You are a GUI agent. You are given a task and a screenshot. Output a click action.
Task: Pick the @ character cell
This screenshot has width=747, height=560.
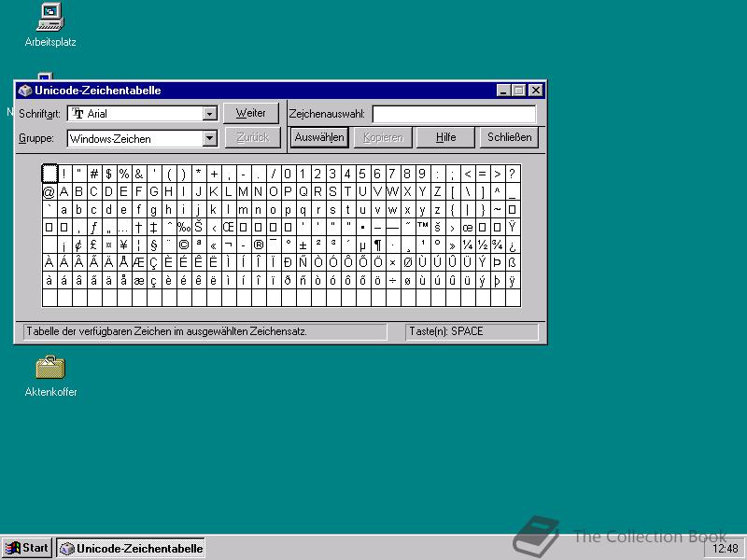pos(49,191)
